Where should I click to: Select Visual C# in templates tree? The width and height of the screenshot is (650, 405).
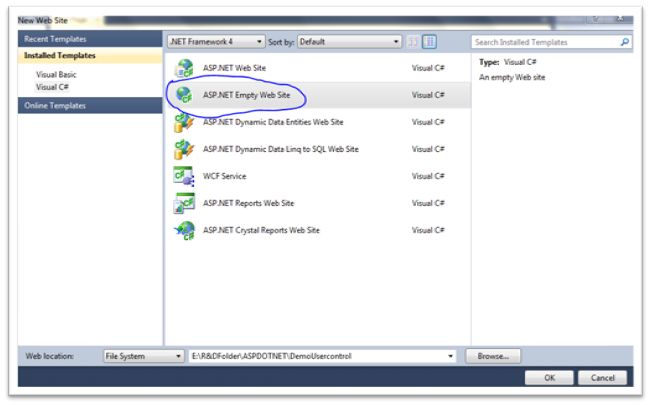point(52,87)
